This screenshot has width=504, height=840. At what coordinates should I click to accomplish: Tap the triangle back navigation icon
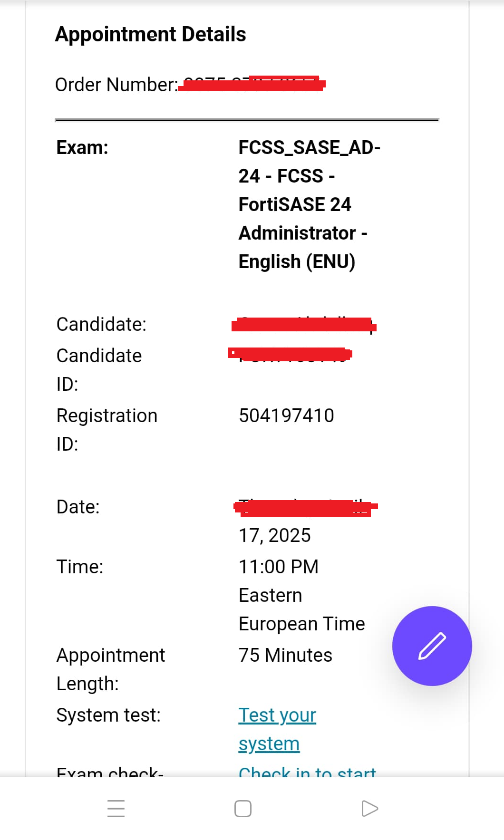[369, 808]
